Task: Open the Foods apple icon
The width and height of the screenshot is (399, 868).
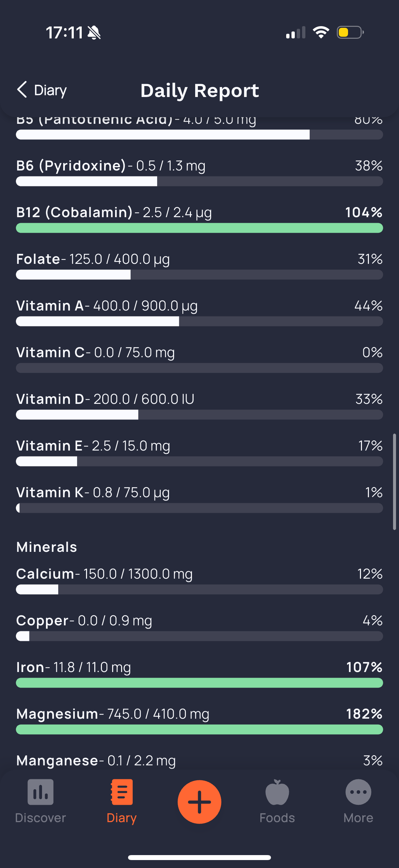Action: click(277, 792)
